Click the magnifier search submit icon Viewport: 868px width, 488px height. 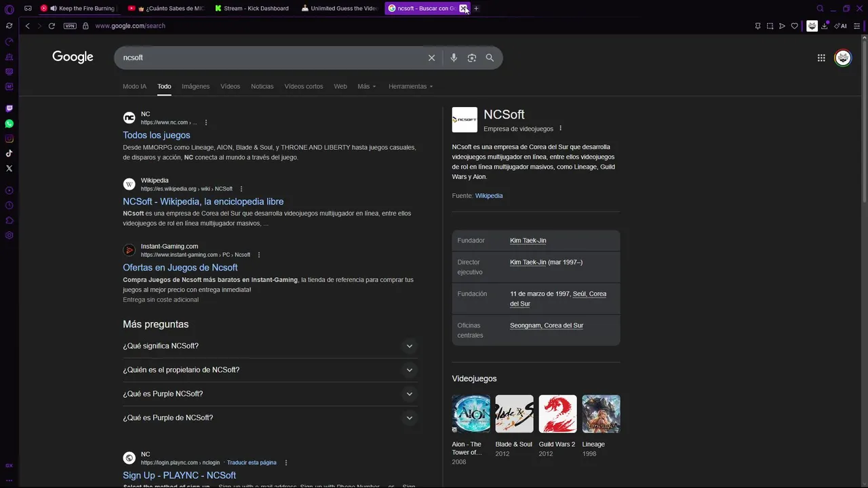click(490, 58)
